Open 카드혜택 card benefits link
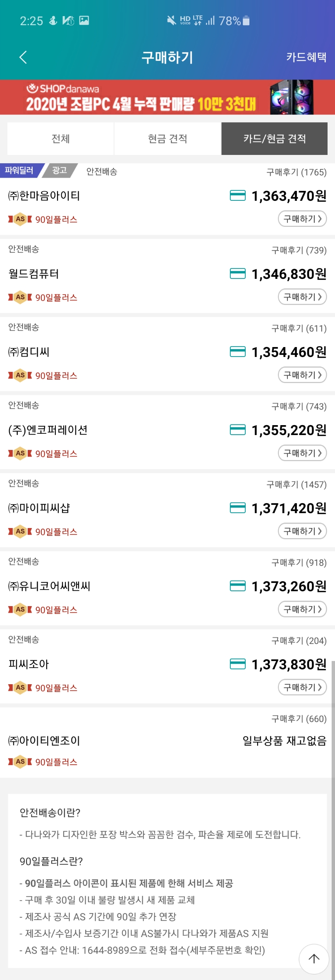Screen dimensions: 335x980 point(306,57)
